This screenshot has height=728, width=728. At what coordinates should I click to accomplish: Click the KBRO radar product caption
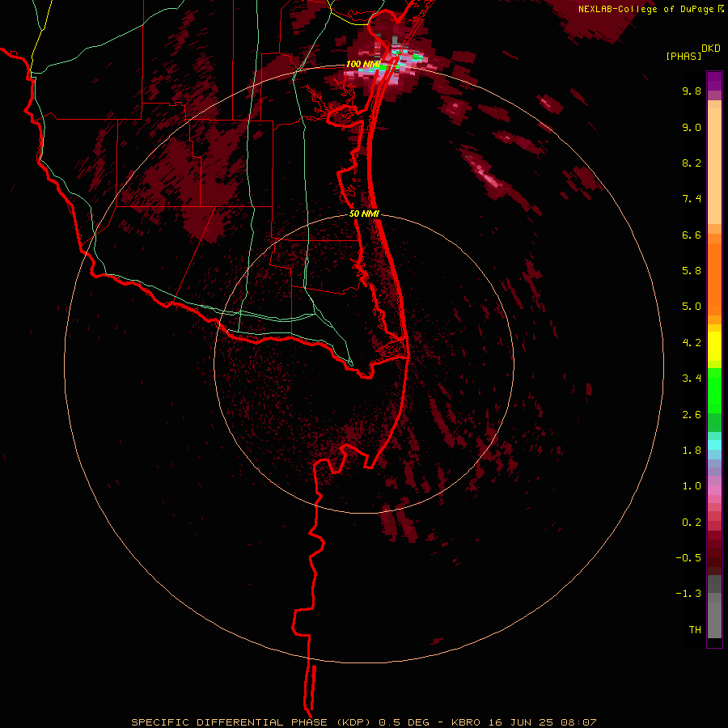click(x=363, y=722)
